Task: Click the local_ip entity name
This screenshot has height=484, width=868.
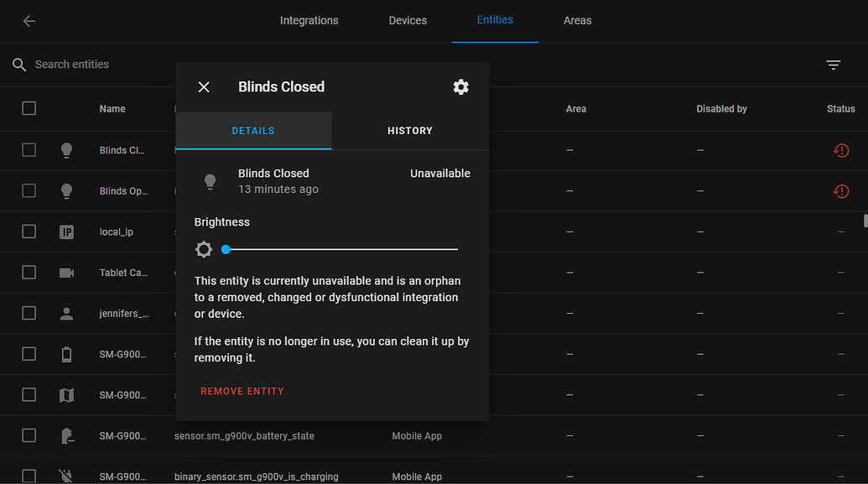Action: (117, 232)
